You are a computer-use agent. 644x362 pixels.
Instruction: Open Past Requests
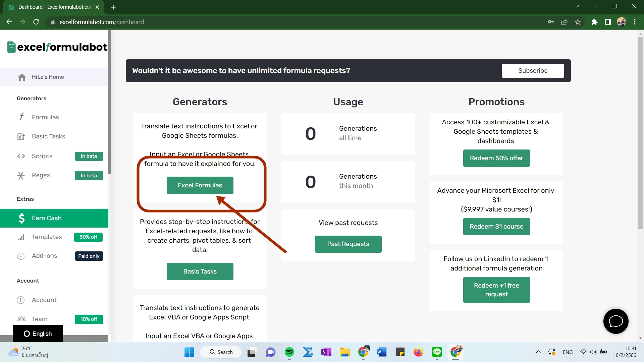348,244
